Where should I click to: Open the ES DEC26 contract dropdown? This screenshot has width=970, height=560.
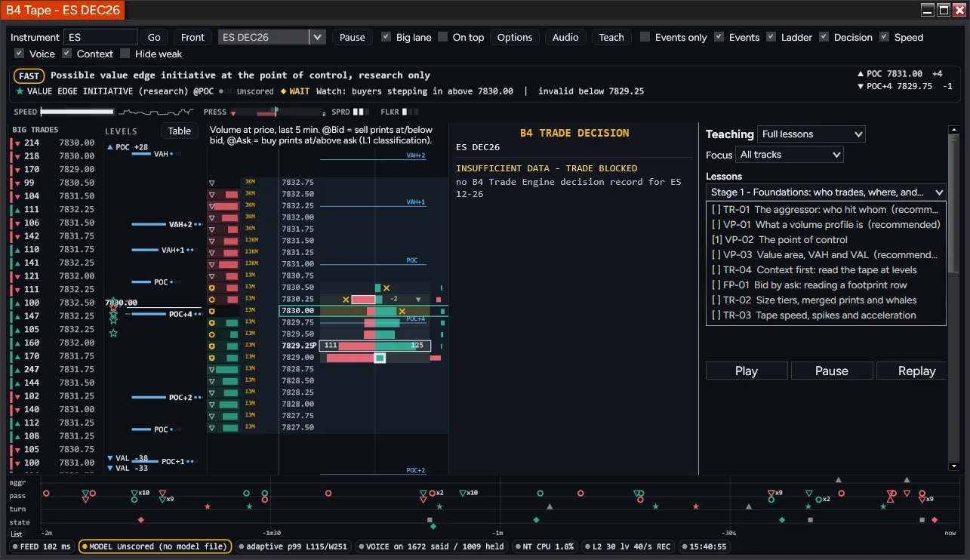click(x=272, y=37)
